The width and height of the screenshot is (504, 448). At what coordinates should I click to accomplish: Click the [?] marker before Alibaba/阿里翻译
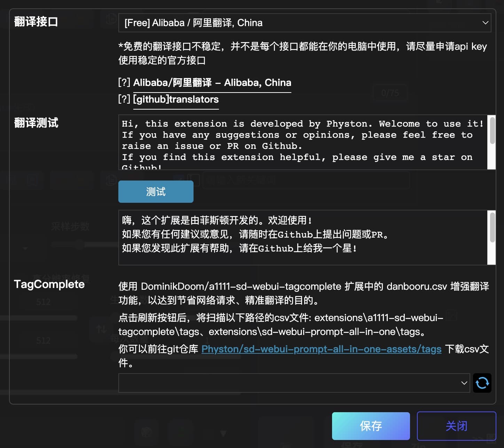[124, 83]
